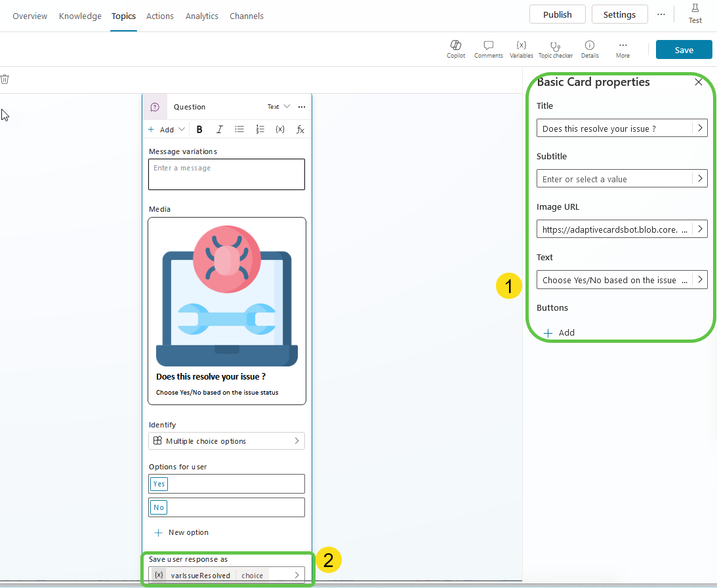Run the Topic checker
717x588 pixels.
pos(556,49)
